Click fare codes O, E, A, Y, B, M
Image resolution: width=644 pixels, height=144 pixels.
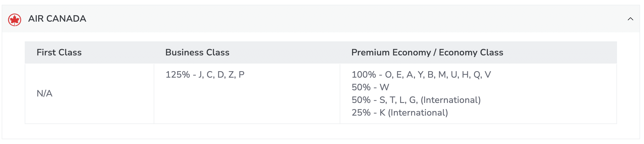click(x=416, y=75)
